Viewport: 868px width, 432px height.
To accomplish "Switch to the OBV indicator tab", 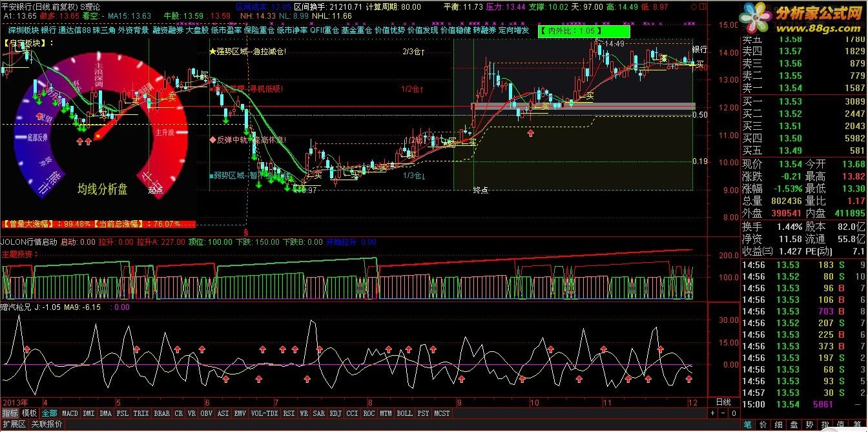I will click(x=207, y=413).
